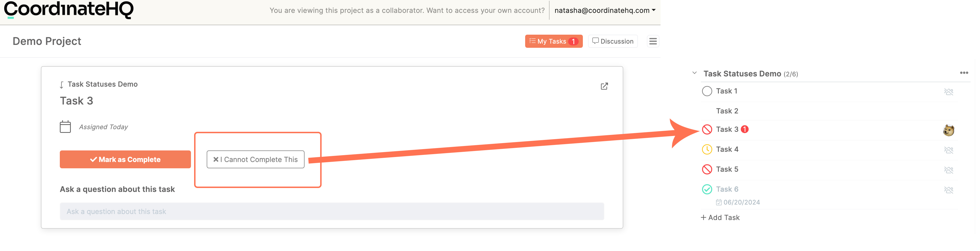Collapse the Task Statuses Demo section chevron

click(x=694, y=73)
